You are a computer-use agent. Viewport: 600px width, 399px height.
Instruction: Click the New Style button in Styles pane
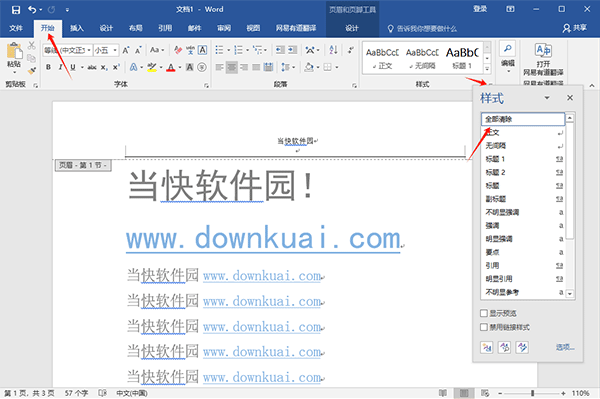[x=487, y=347]
